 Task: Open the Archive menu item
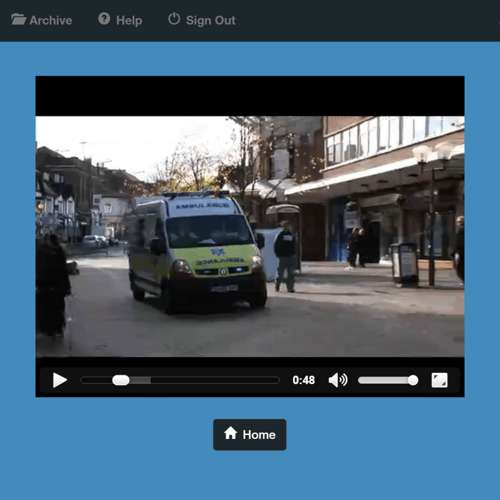(x=42, y=20)
